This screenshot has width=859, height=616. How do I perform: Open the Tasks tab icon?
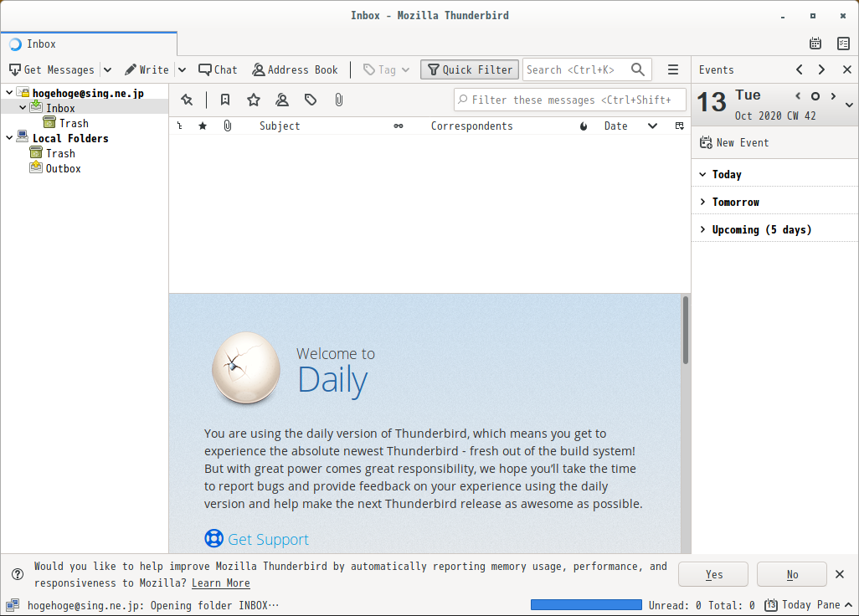[843, 44]
